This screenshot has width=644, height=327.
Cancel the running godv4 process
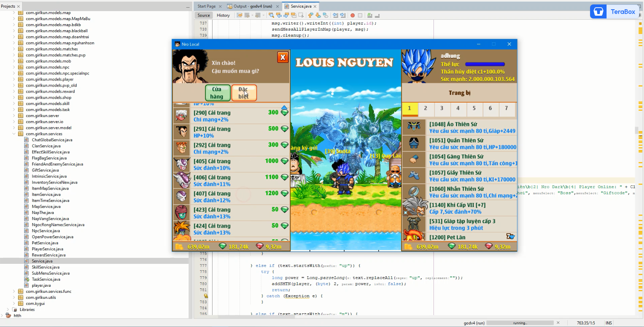click(x=558, y=323)
